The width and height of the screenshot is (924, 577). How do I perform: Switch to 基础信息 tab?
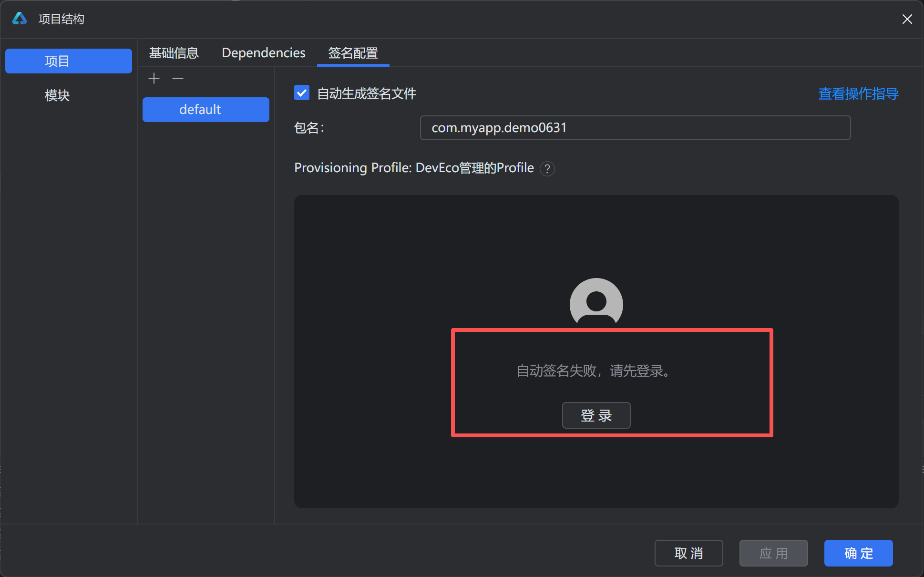coord(174,53)
